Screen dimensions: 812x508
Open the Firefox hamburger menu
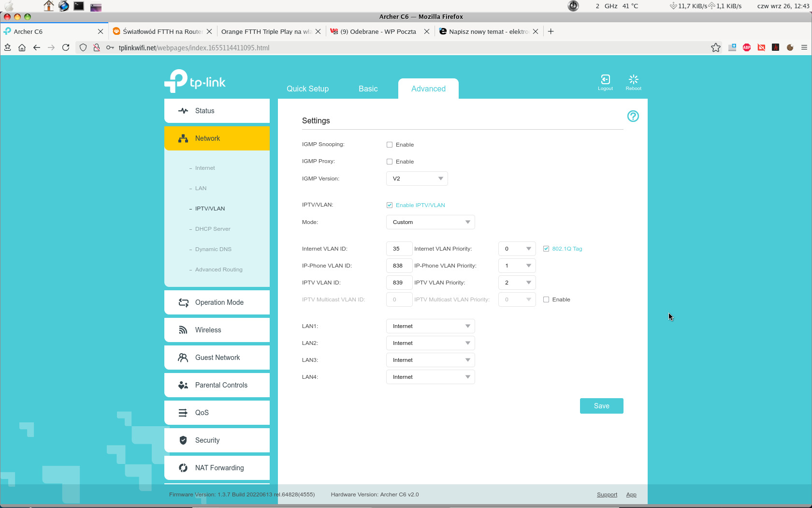click(x=804, y=47)
